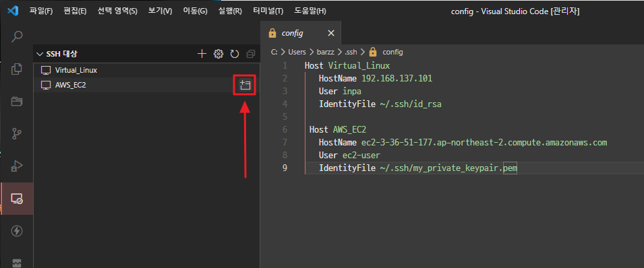The width and height of the screenshot is (644, 268).
Task: Click the .ssh breadcrumb segment
Action: click(x=351, y=52)
